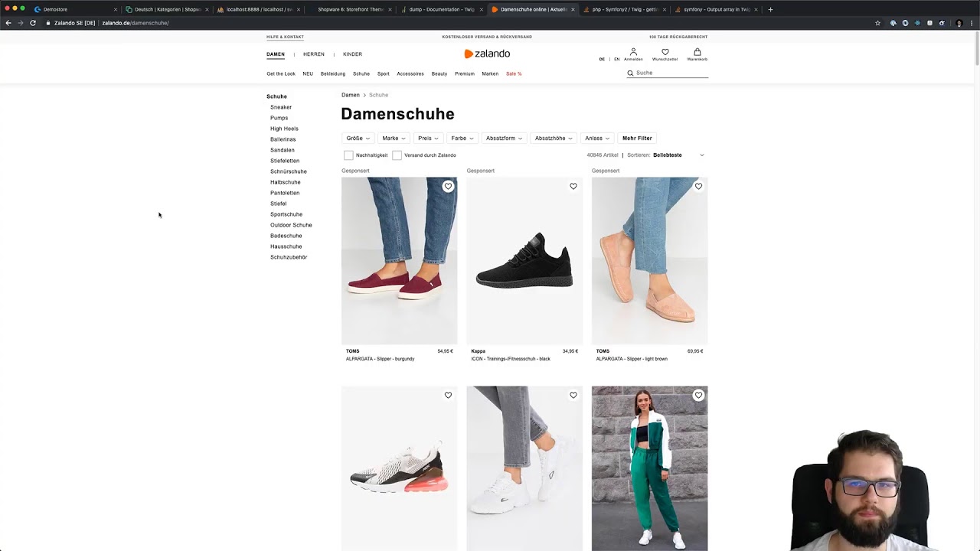
Task: Open the Farbe filter dropdown
Action: 462,139
